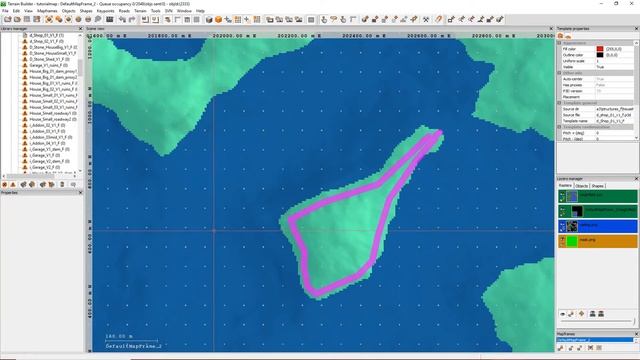Click the black Outline color swatch
640x360 pixels.
pyautogui.click(x=600, y=55)
